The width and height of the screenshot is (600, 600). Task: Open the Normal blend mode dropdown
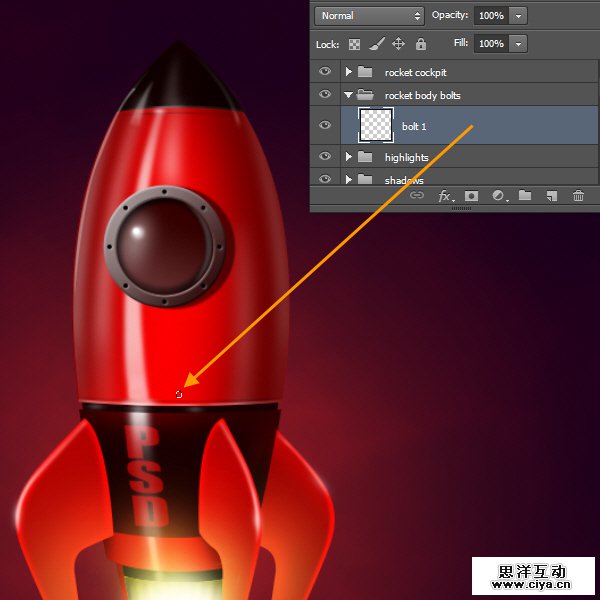(x=369, y=16)
